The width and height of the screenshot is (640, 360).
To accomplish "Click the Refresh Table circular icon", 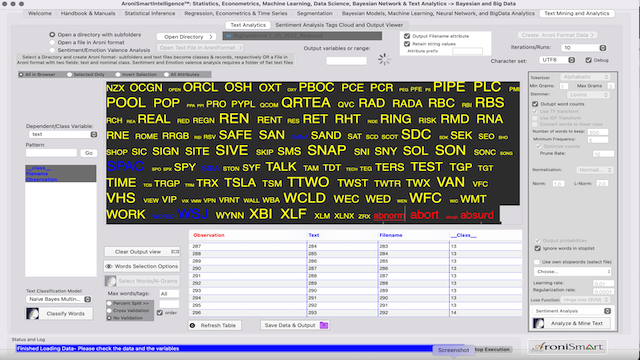I will 193,325.
